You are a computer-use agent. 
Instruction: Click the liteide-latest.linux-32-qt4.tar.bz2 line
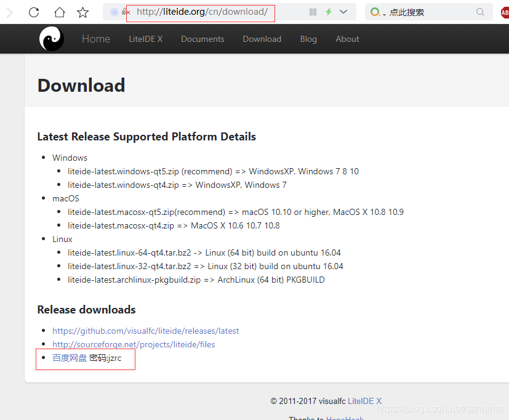click(205, 267)
